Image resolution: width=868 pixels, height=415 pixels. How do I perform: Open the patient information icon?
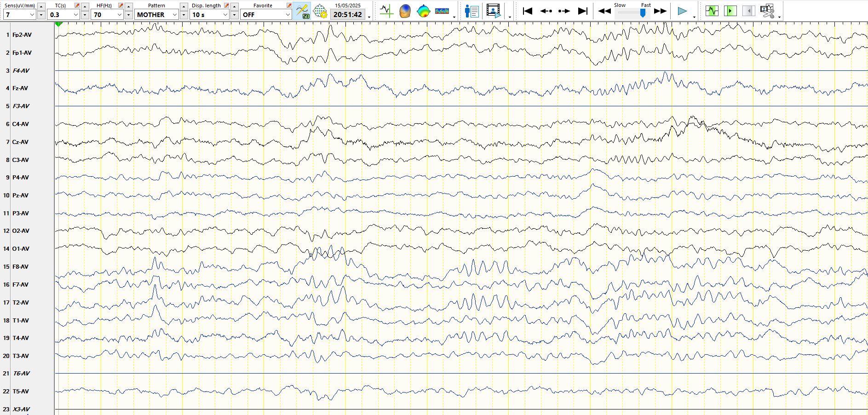click(x=471, y=11)
